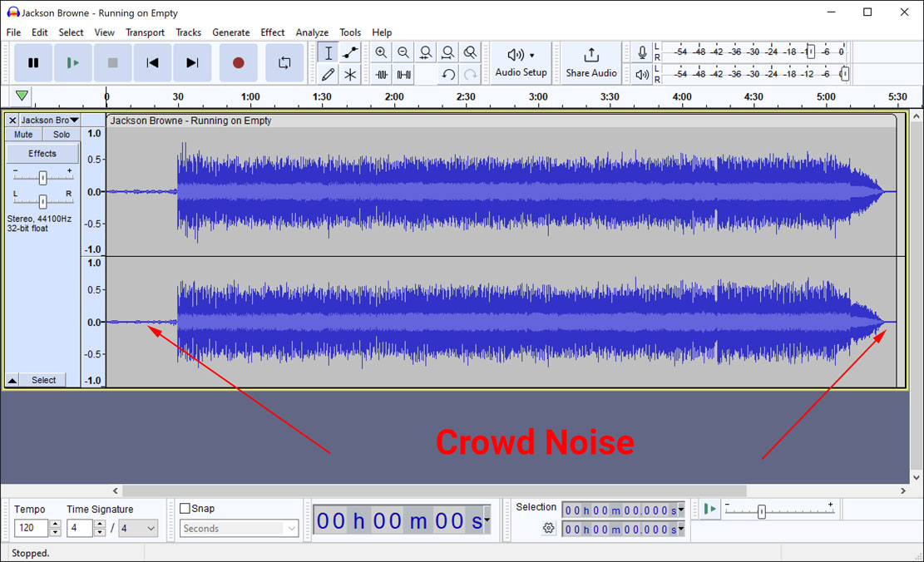Select the Multi-tool asterisk icon
This screenshot has width=924, height=562.
pos(350,74)
